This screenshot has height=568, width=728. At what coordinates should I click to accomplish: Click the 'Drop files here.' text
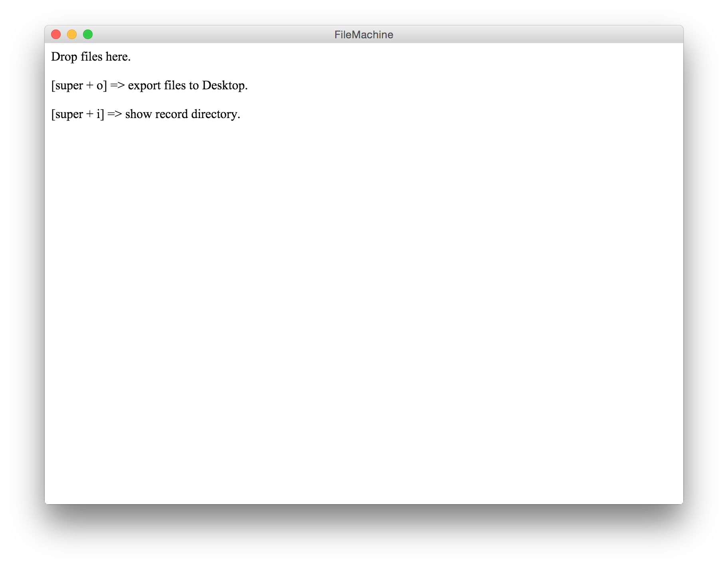(x=91, y=57)
